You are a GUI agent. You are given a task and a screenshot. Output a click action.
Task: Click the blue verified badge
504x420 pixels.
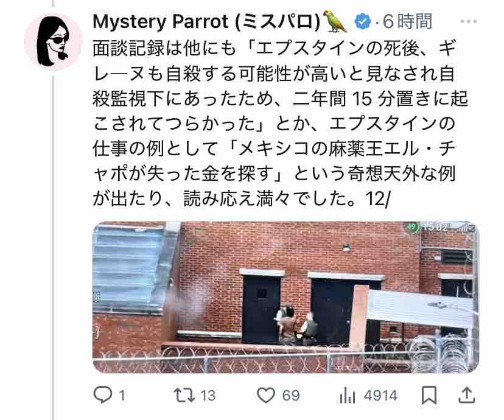(x=363, y=21)
